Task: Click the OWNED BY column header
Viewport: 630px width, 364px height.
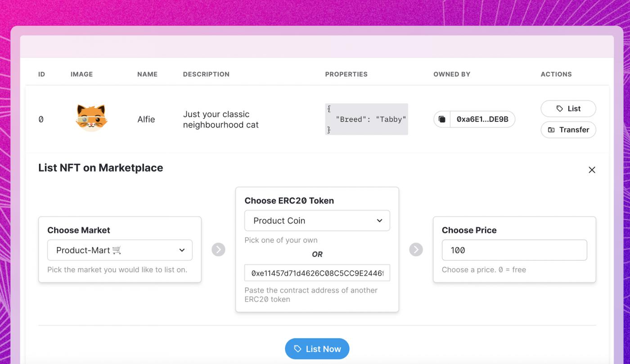Action: pos(452,74)
